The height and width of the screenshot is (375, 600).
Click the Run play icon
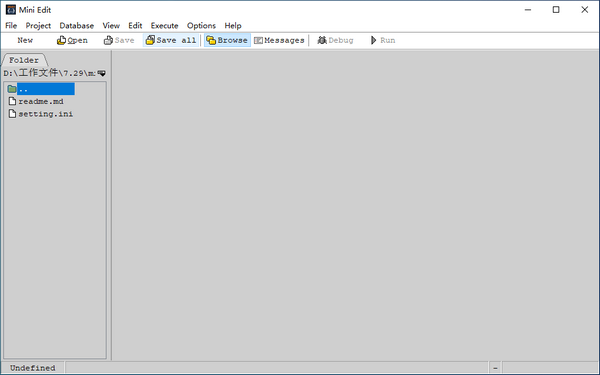tap(373, 40)
